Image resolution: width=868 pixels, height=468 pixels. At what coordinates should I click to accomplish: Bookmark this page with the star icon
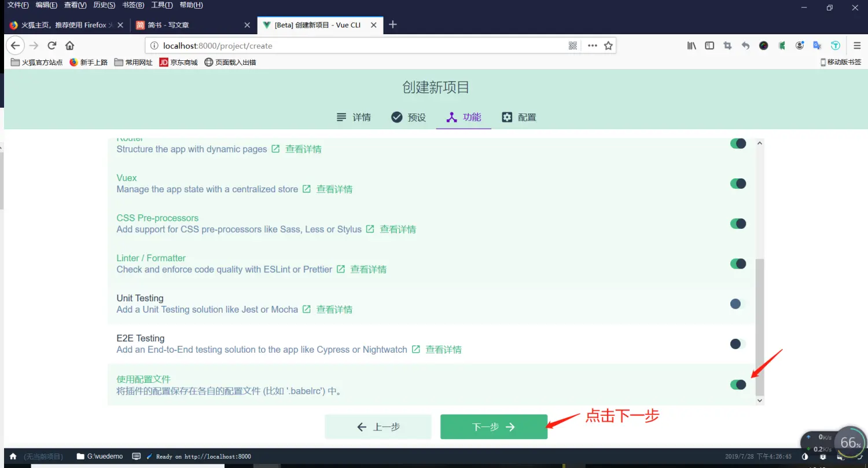[608, 46]
